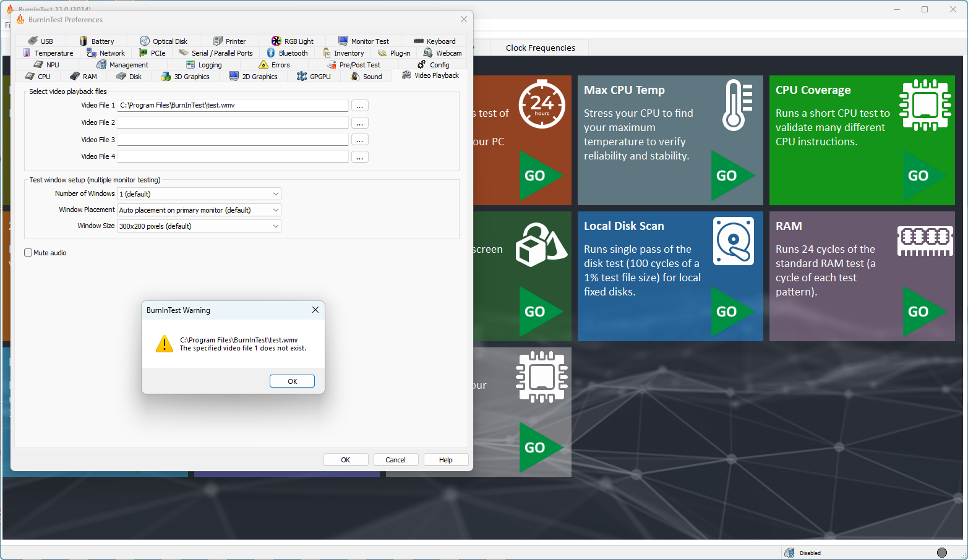The height and width of the screenshot is (560, 968).
Task: Close the BurnInTest Warning dialog
Action: 315,310
